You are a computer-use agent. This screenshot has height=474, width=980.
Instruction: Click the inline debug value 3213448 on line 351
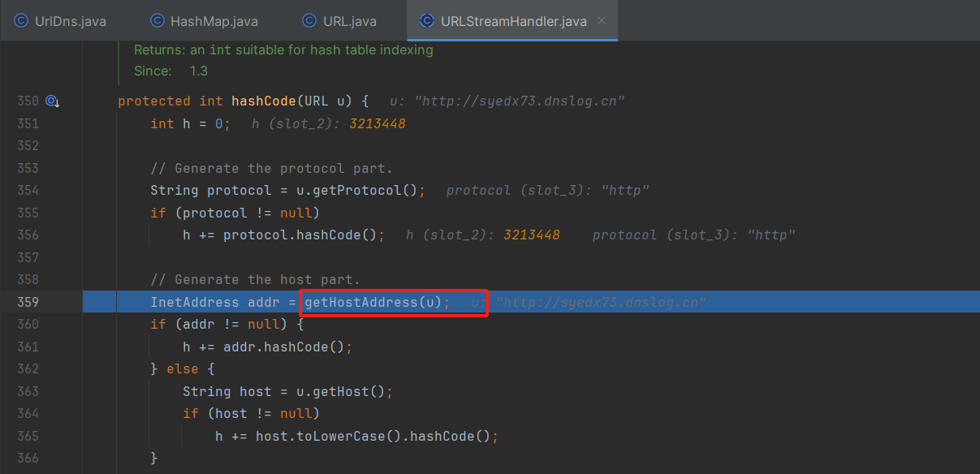click(x=378, y=123)
